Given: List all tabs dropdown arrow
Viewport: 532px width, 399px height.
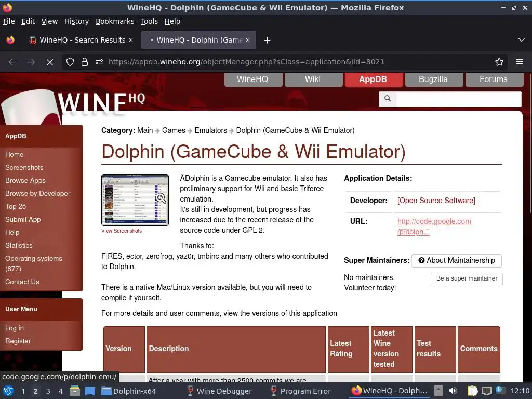Looking at the screenshot, I should click(522, 40).
